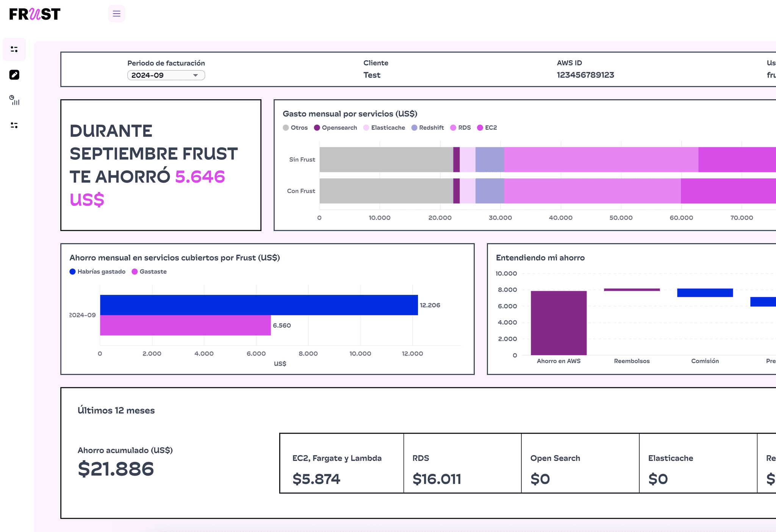
Task: Click the unhighlighted sliders icon in the sidebar
Action: [14, 125]
